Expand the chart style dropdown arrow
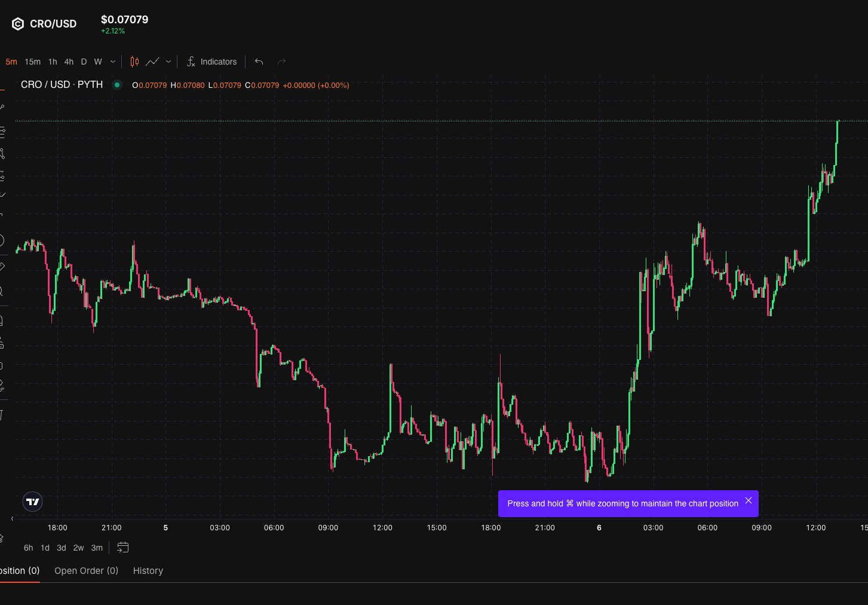 [168, 62]
